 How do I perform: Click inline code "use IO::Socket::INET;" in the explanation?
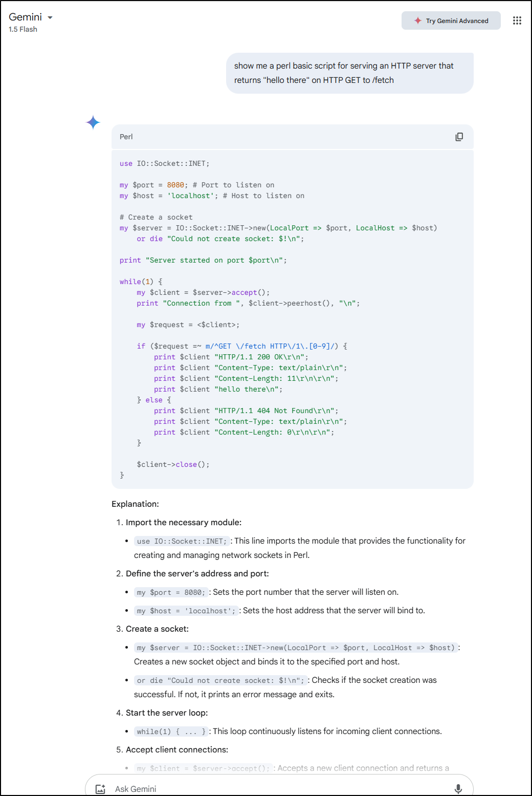[x=182, y=541]
